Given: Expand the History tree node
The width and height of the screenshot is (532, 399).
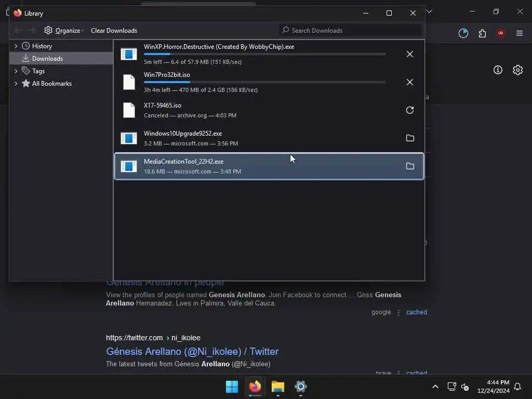Looking at the screenshot, I should (16, 46).
